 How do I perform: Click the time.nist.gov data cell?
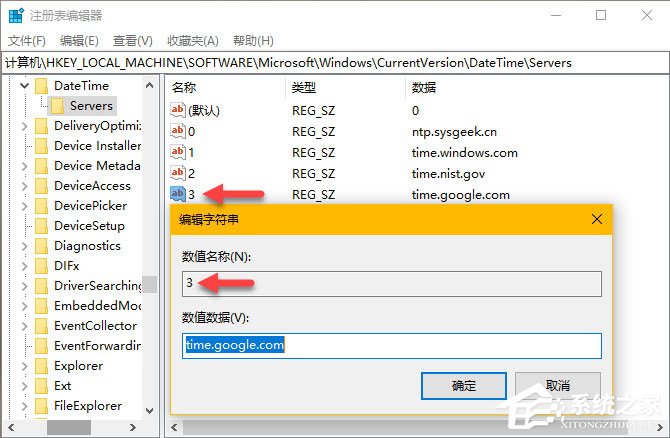pyautogui.click(x=448, y=174)
